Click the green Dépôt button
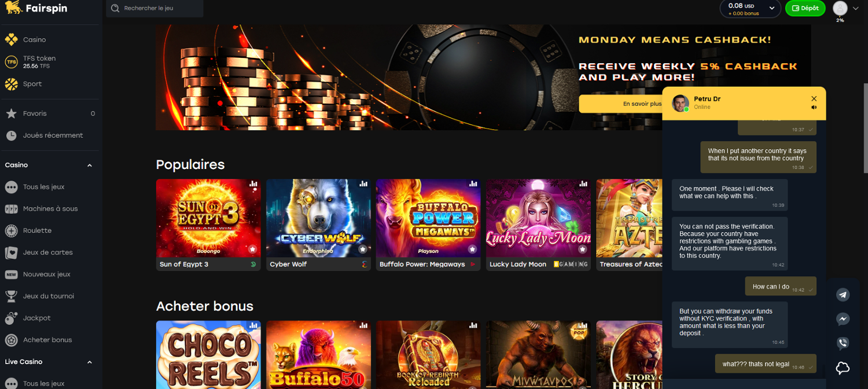 (805, 8)
